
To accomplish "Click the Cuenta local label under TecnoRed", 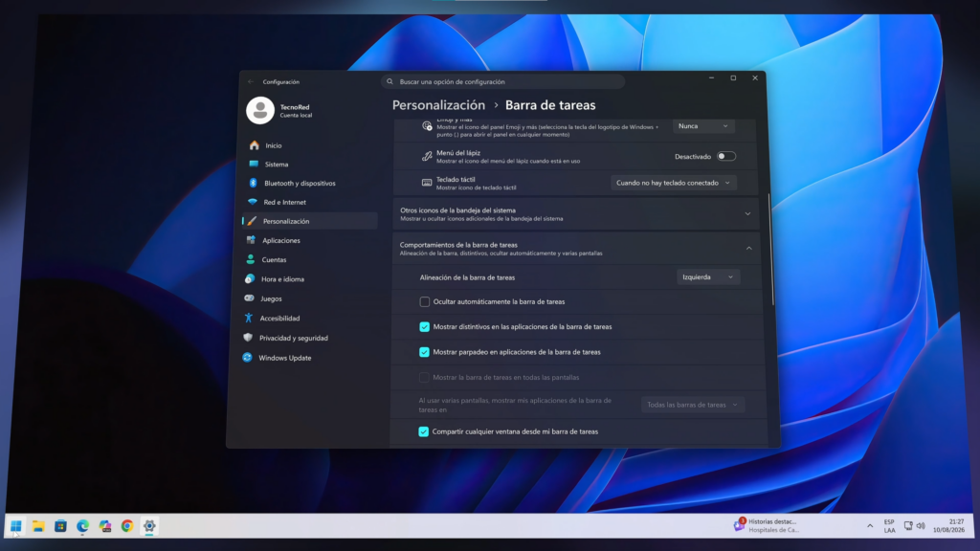I will [x=297, y=116].
